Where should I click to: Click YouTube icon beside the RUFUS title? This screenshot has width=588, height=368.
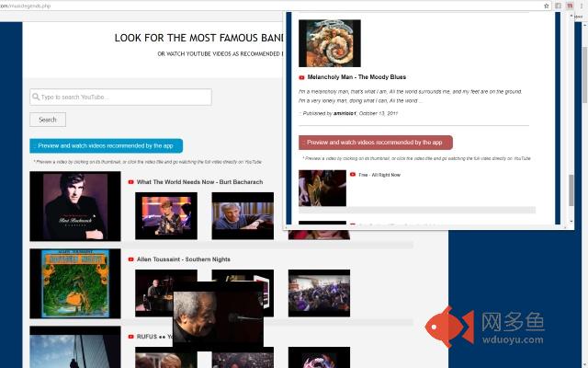click(x=130, y=337)
